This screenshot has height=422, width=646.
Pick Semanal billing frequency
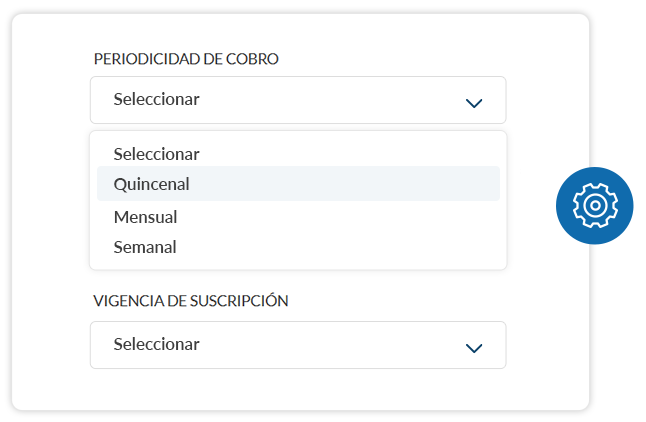pyautogui.click(x=145, y=247)
